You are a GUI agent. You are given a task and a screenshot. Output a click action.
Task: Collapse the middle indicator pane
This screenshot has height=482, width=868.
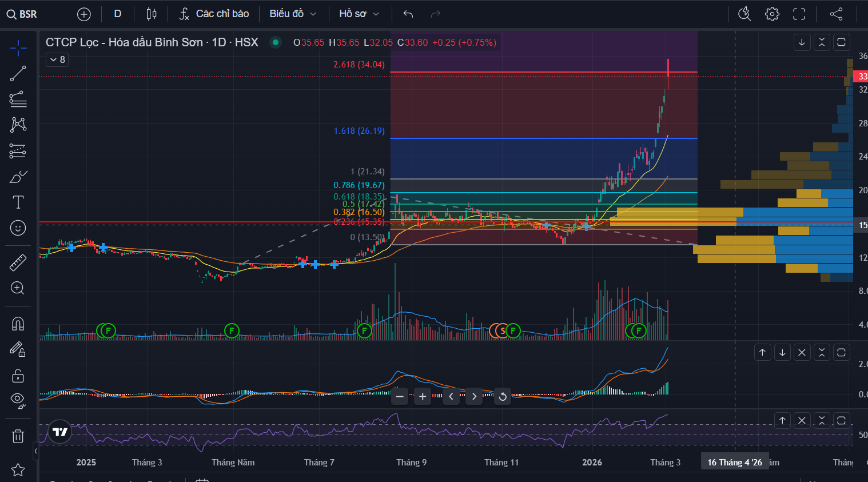822,352
